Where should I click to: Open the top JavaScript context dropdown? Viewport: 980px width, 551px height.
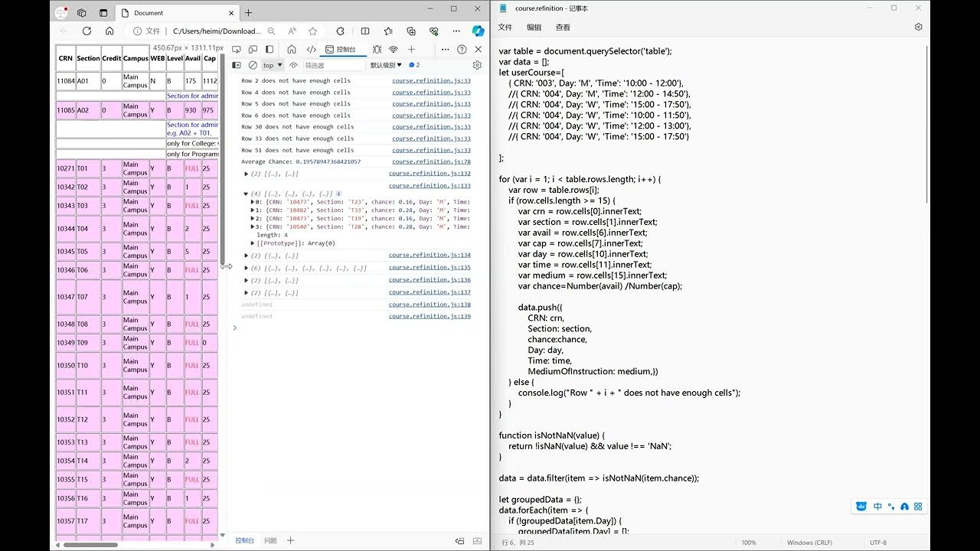coord(273,65)
